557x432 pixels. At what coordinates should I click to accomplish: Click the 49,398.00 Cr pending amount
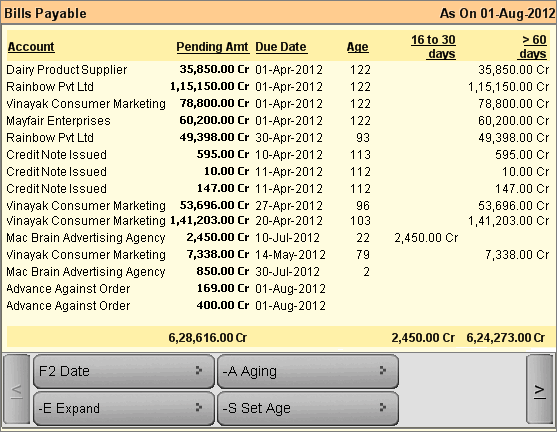coord(214,137)
